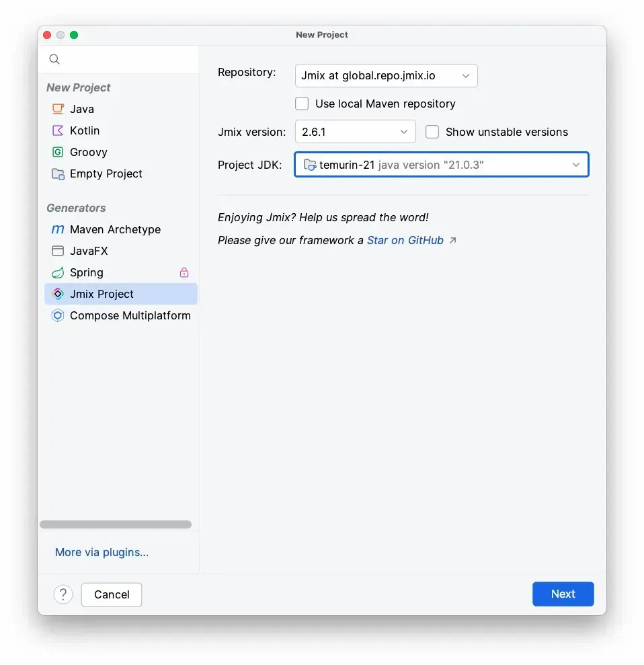Click the search magnifier icon
The image size is (644, 665).
(x=54, y=59)
